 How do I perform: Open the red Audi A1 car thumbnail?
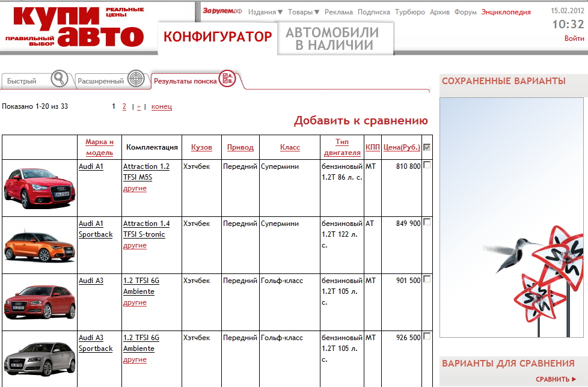[40, 187]
